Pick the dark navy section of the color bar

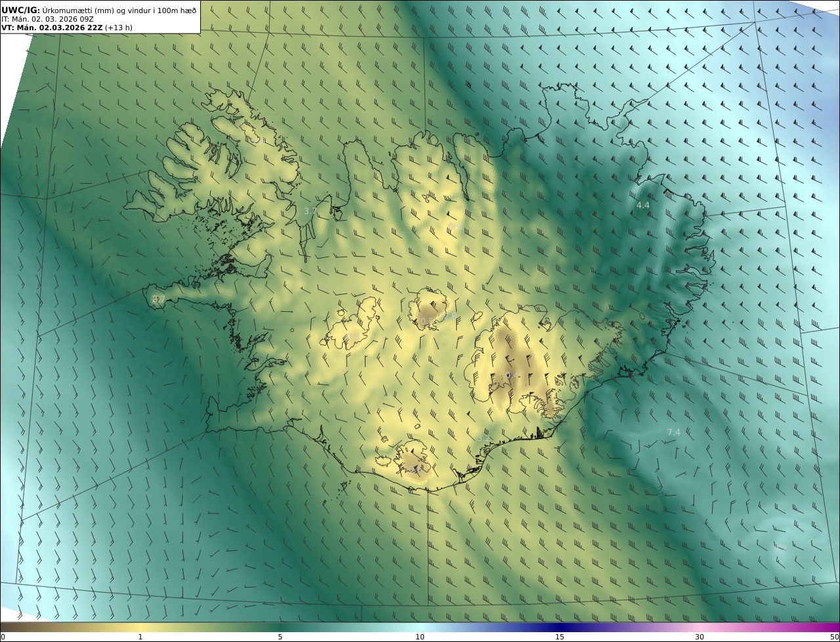(x=560, y=627)
